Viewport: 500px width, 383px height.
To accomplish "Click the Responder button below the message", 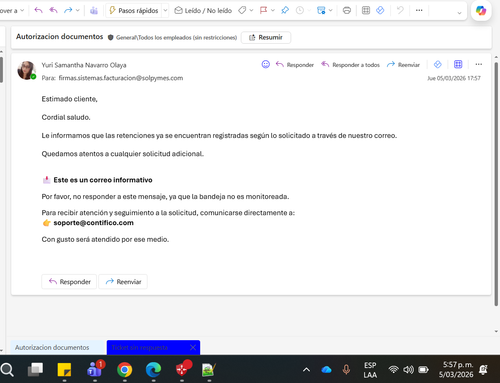I will [x=69, y=282].
